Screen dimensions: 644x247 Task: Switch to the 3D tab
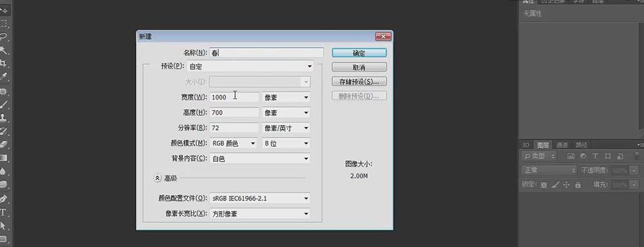pos(526,145)
